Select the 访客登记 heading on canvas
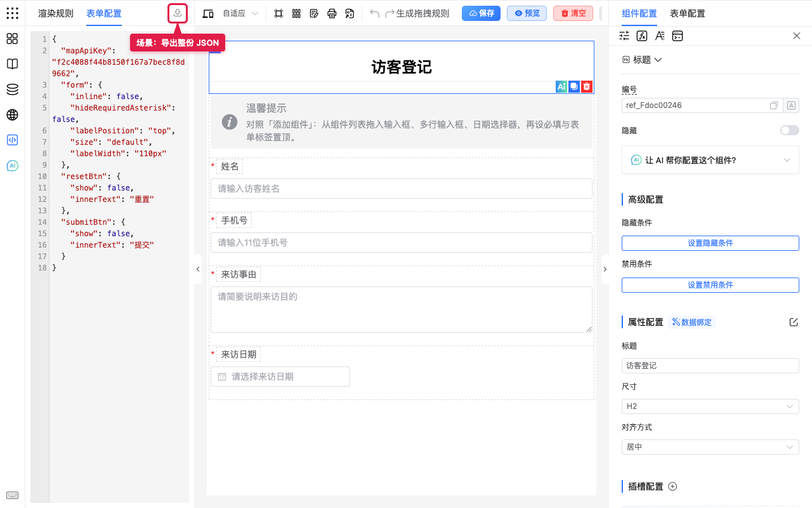Viewport: 812px width, 508px height. (402, 67)
